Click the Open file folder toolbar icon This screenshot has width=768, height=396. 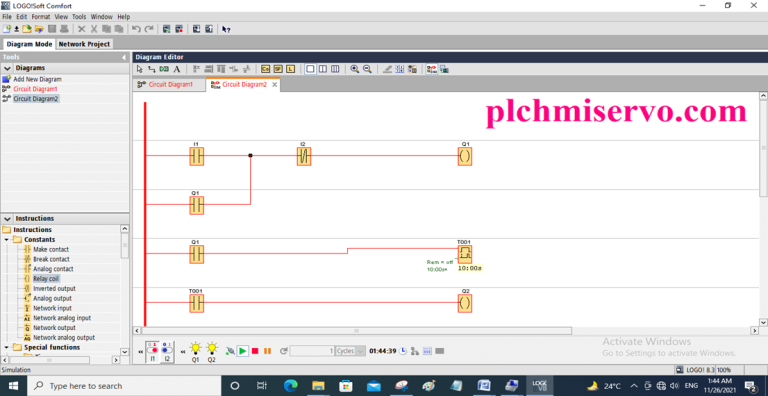point(28,29)
